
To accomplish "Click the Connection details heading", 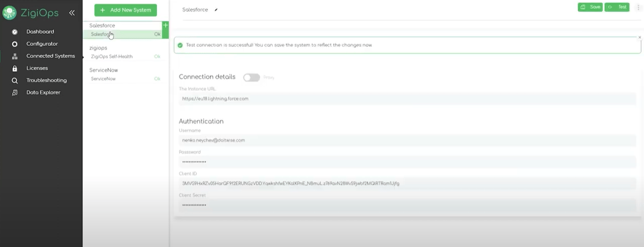I will pyautogui.click(x=207, y=76).
